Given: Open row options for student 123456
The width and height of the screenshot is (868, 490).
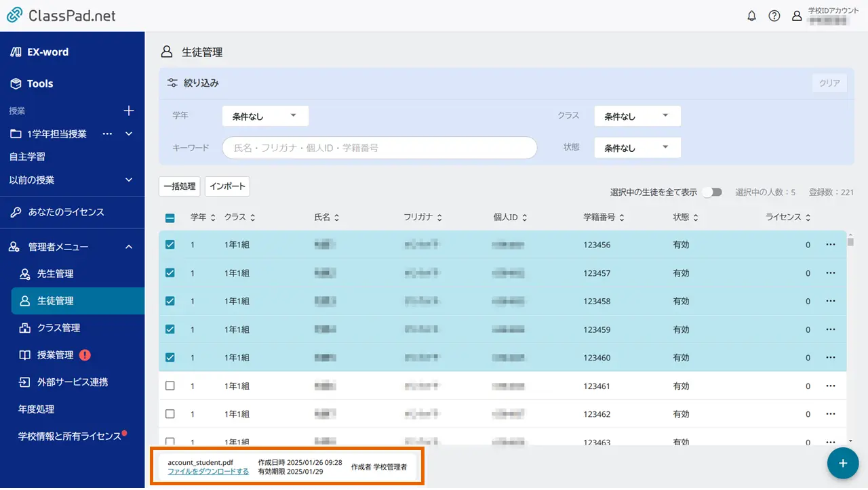Looking at the screenshot, I should 831,245.
